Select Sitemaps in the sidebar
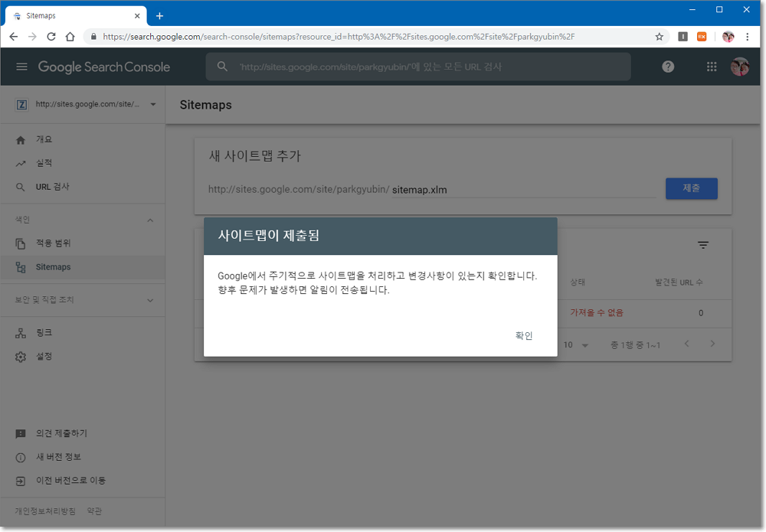The image size is (766, 532). tap(53, 267)
